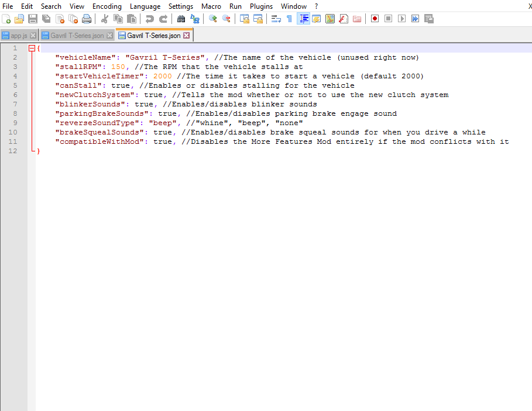Collapse the JSON block fold marker on line 1
Viewport: 532px width, 411px height.
click(32, 48)
